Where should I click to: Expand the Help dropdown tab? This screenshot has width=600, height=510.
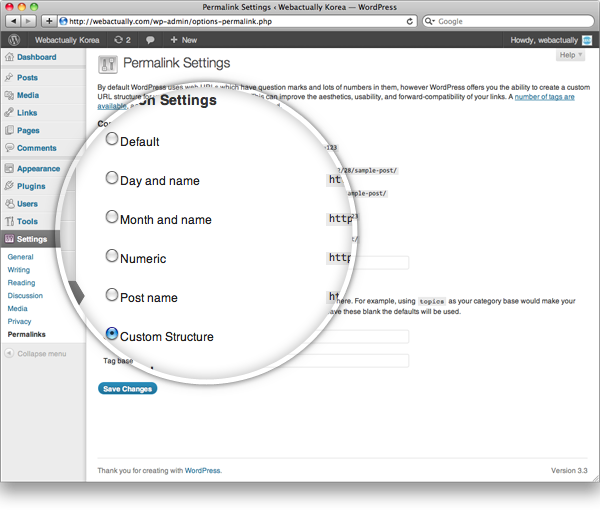click(x=570, y=55)
